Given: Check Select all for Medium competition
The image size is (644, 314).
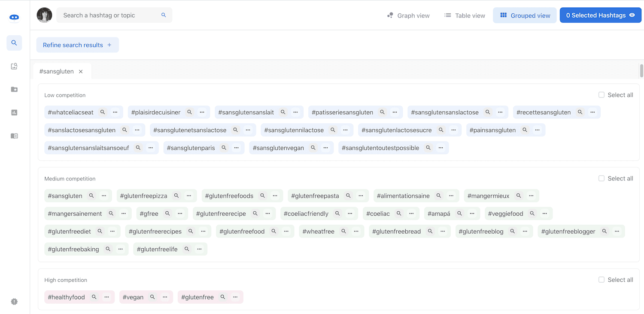Looking at the screenshot, I should pos(601,178).
